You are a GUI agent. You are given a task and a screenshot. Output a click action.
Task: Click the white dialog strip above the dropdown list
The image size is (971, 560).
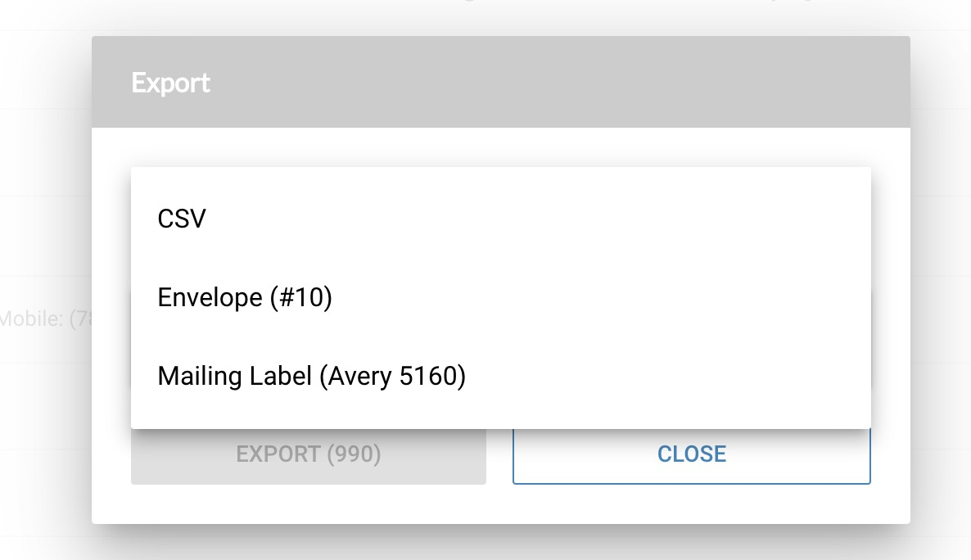pos(501,147)
